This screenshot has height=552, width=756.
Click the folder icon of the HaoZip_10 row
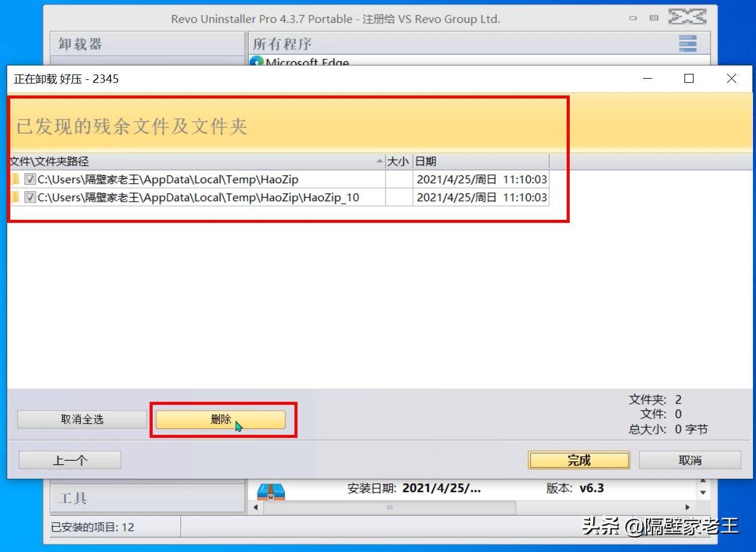tap(14, 197)
